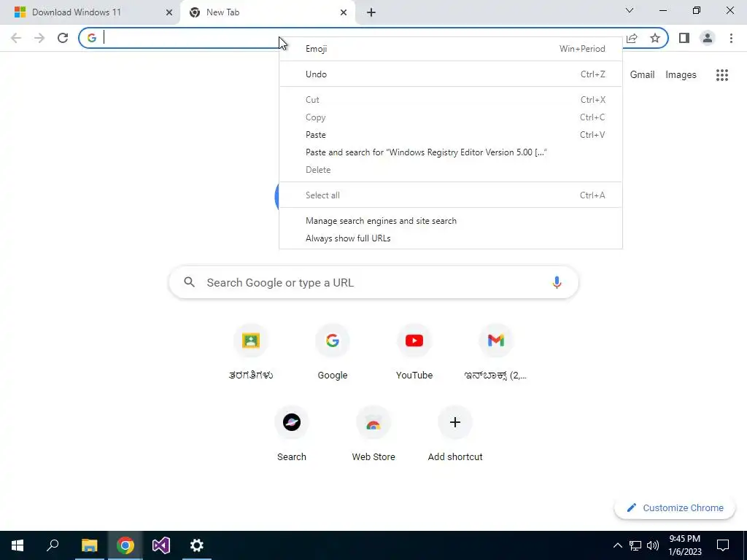Screen dimensions: 747x560
Task: Open the share this page icon
Action: (x=632, y=38)
